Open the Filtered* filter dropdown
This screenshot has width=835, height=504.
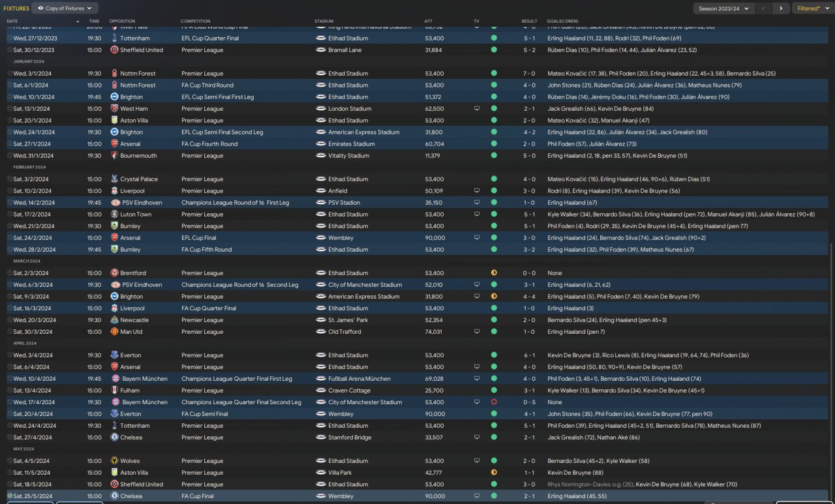812,8
